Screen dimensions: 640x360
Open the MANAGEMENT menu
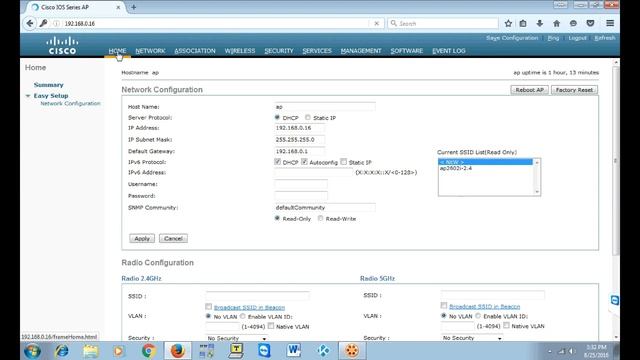click(361, 51)
